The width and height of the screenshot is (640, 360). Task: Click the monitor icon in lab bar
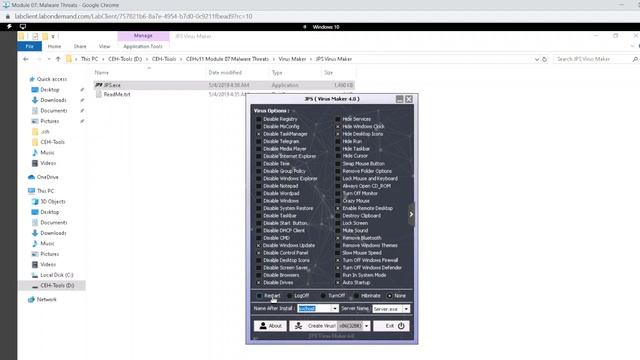pos(23,27)
